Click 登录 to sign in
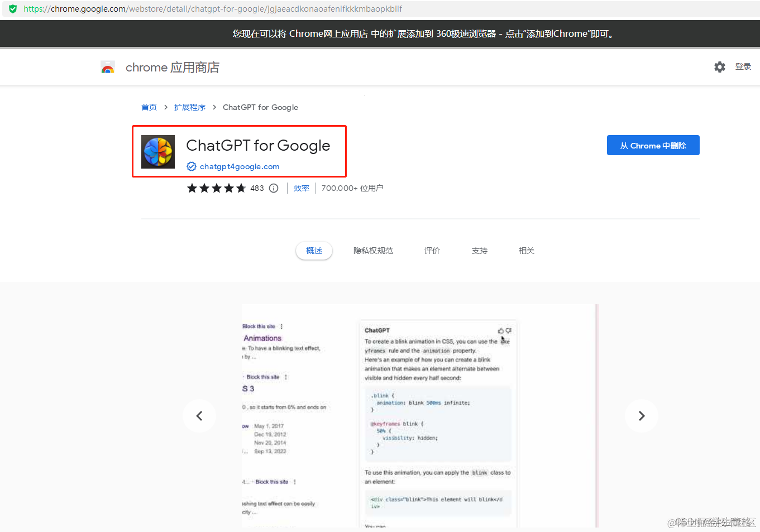Image resolution: width=760 pixels, height=532 pixels. (x=743, y=66)
